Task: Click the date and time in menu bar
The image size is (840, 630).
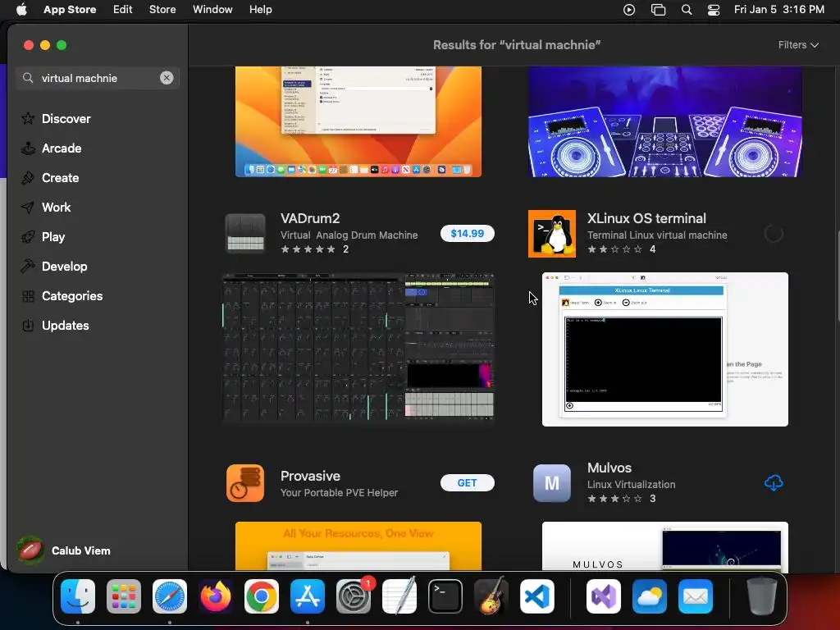Action: point(779,9)
